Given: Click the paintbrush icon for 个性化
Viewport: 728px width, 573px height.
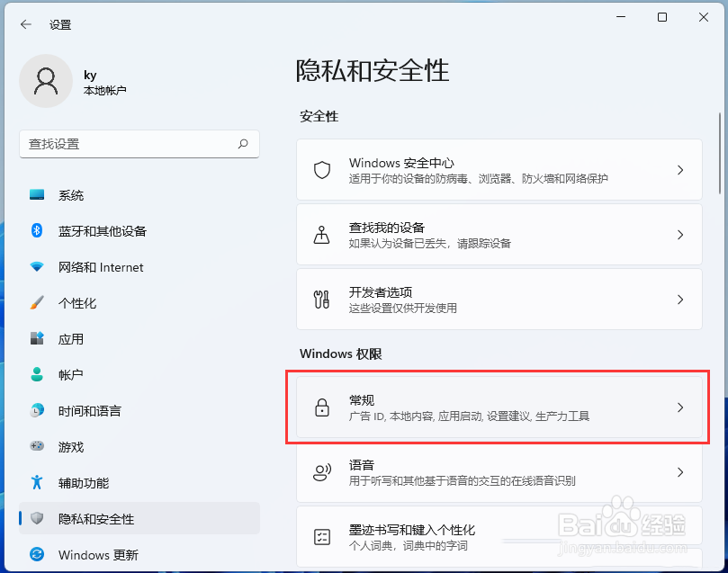Looking at the screenshot, I should pyautogui.click(x=37, y=302).
